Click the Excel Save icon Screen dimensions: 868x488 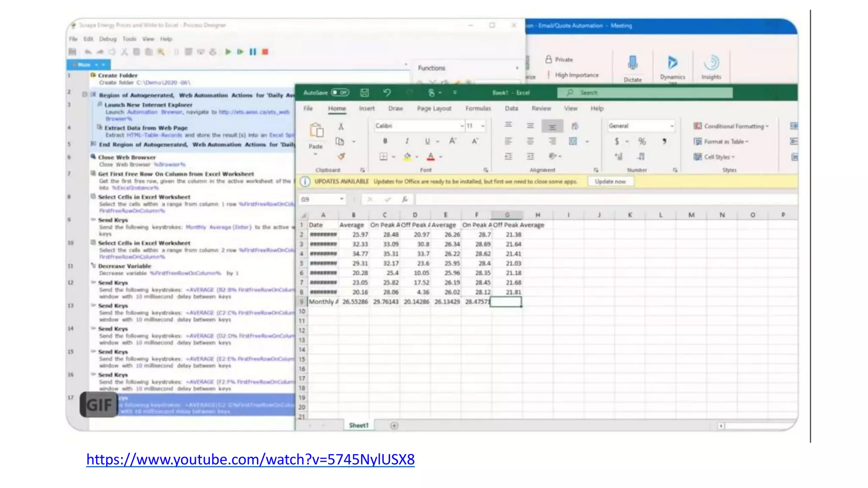click(x=364, y=92)
